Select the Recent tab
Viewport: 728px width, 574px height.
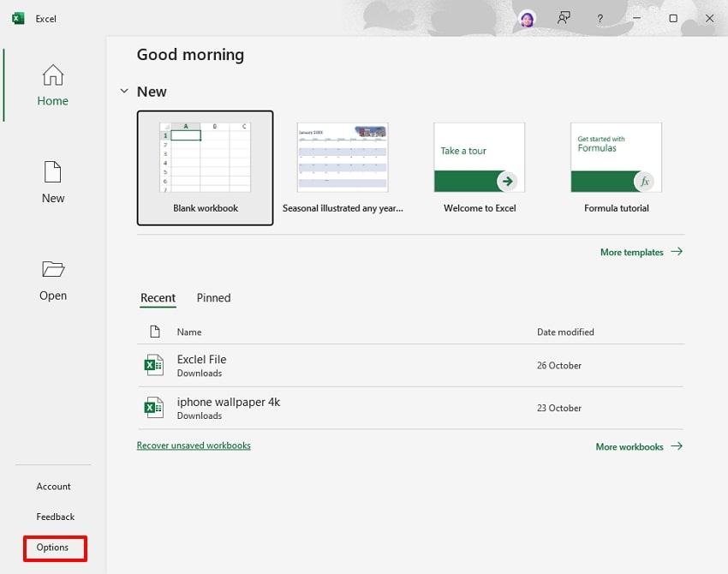point(158,297)
